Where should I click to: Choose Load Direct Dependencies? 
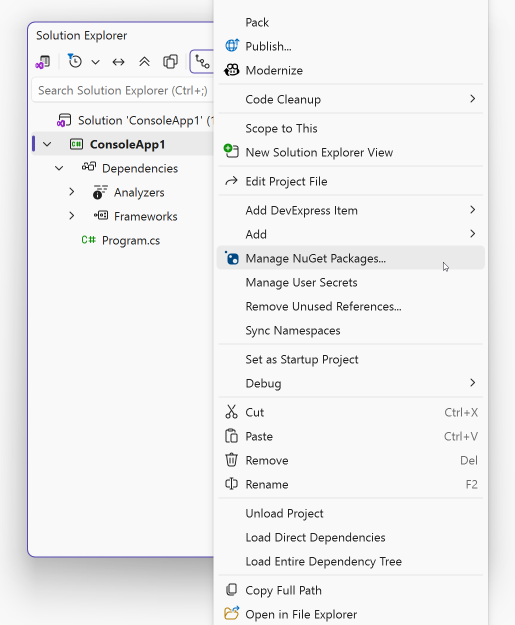pos(351,537)
